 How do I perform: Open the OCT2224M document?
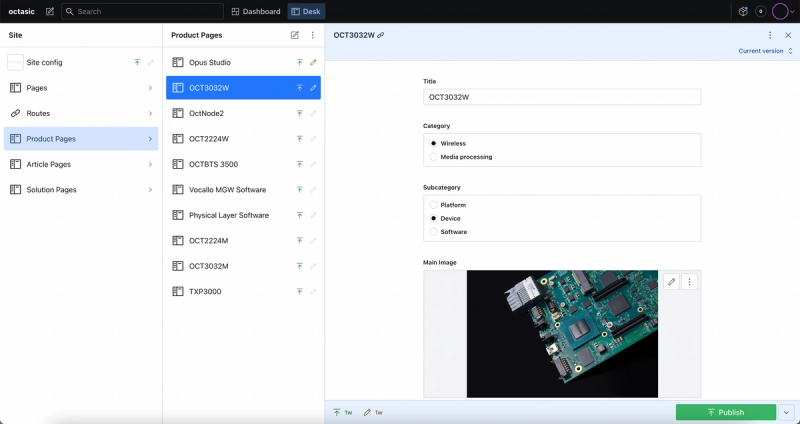[x=243, y=241]
